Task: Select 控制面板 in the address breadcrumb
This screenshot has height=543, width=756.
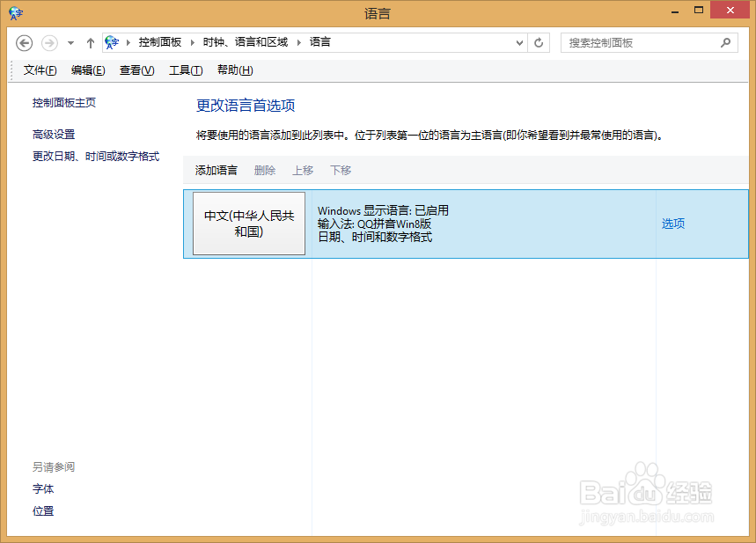Action: coord(160,42)
